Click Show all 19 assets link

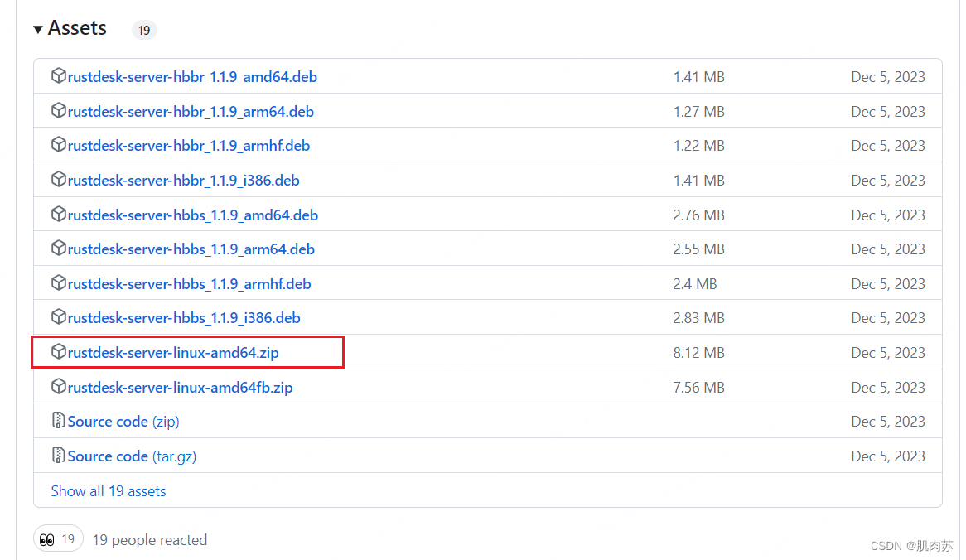point(109,491)
